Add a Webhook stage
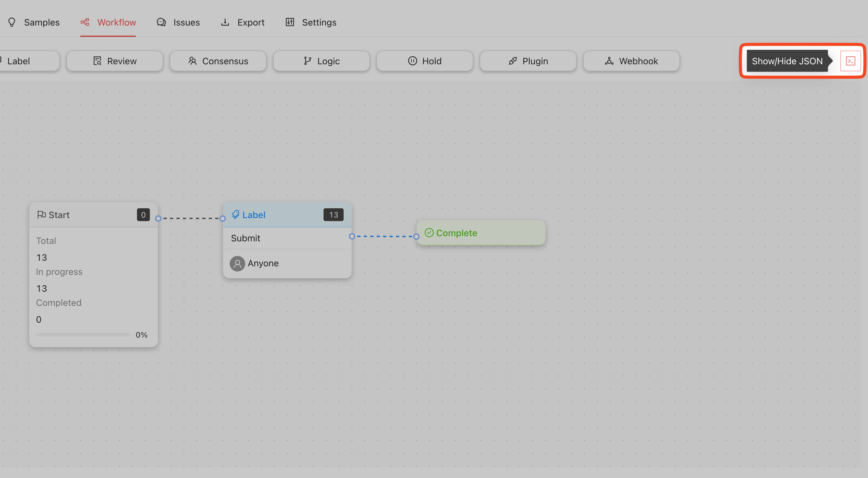Viewport: 868px width, 478px height. click(631, 61)
